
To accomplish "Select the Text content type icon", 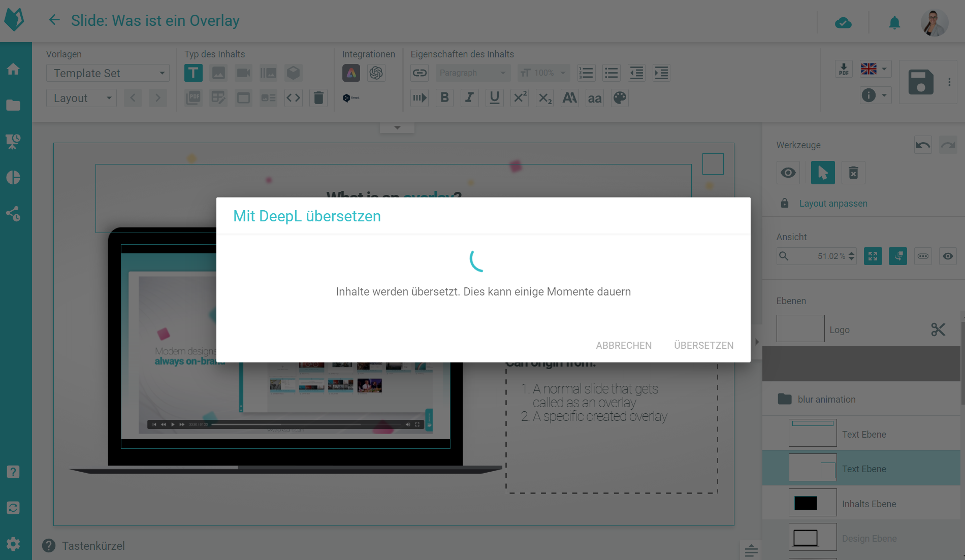I will 193,73.
